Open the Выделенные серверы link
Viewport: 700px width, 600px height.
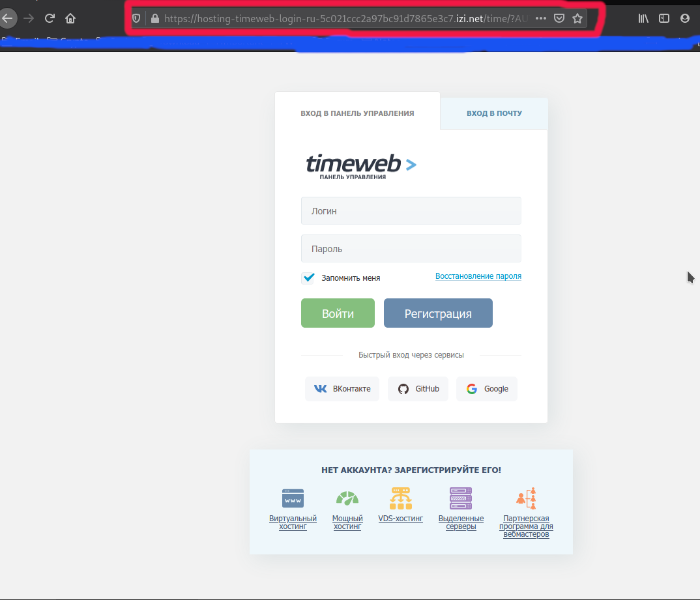pyautogui.click(x=461, y=522)
